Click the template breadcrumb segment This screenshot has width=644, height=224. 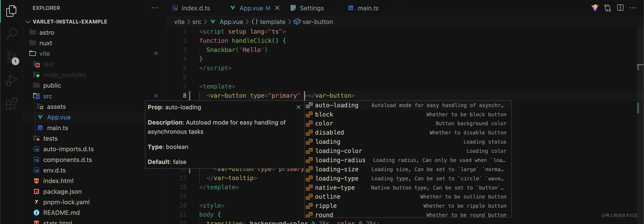pyautogui.click(x=269, y=22)
